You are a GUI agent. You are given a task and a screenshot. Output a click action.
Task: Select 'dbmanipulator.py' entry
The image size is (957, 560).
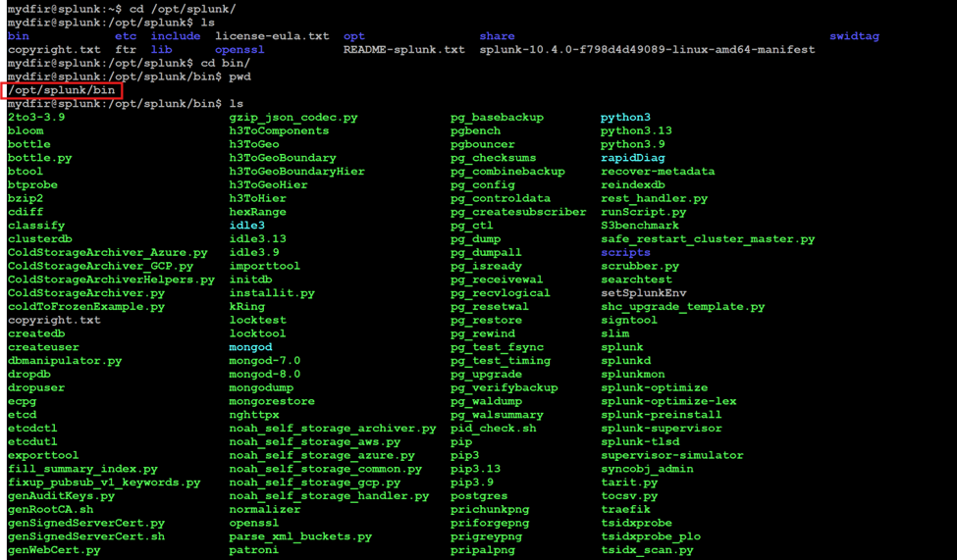point(65,361)
